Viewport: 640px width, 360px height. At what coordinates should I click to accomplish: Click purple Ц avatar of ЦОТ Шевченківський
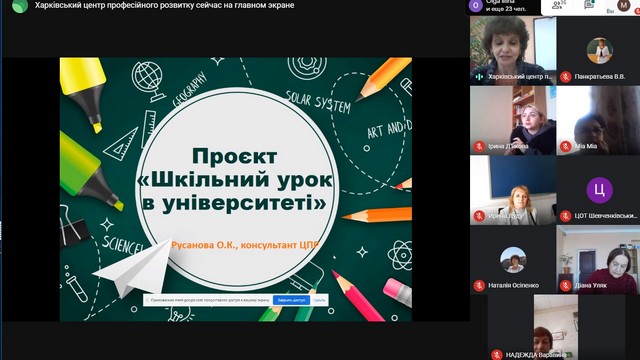click(x=599, y=190)
